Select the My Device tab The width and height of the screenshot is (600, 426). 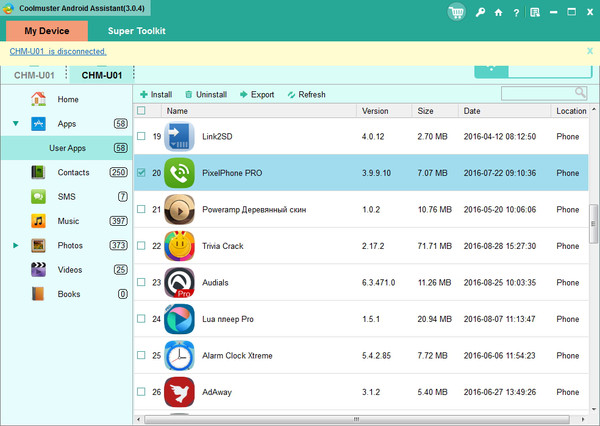[47, 31]
